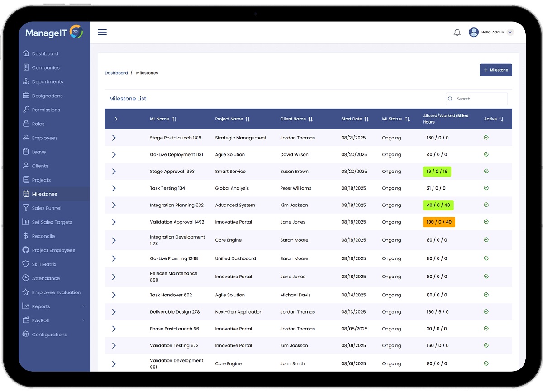Click client name Susan Brown
Viewport: 543px width, 392px height.
click(294, 172)
